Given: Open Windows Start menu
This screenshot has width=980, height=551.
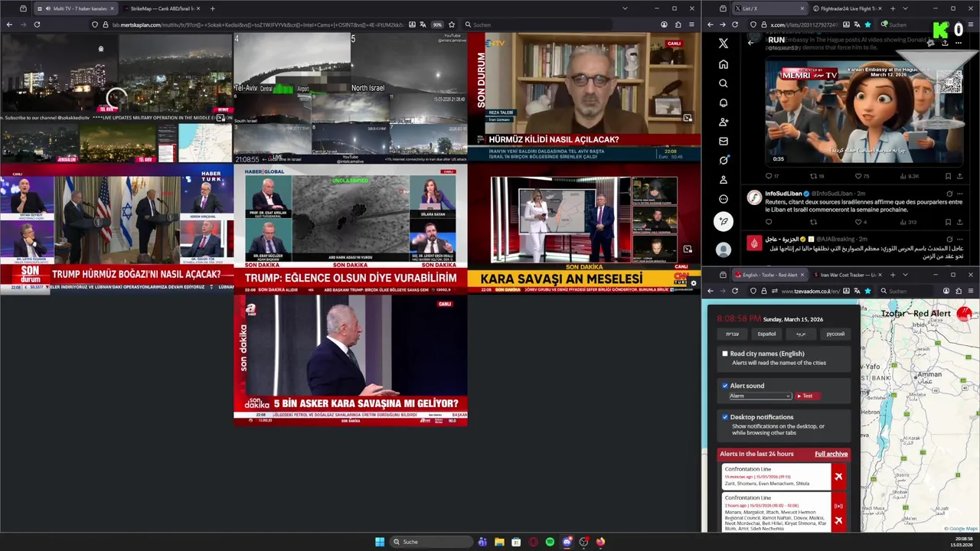Looking at the screenshot, I should 380,542.
